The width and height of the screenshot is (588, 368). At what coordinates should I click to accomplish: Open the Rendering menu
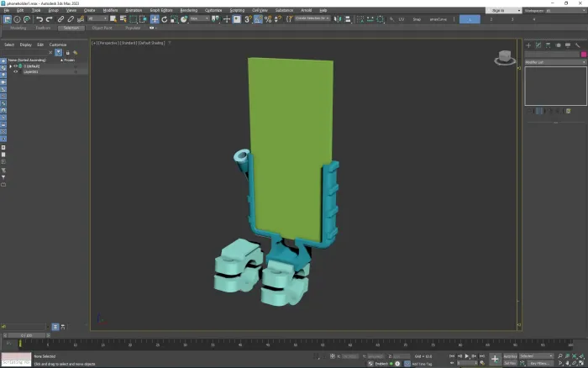coord(189,10)
